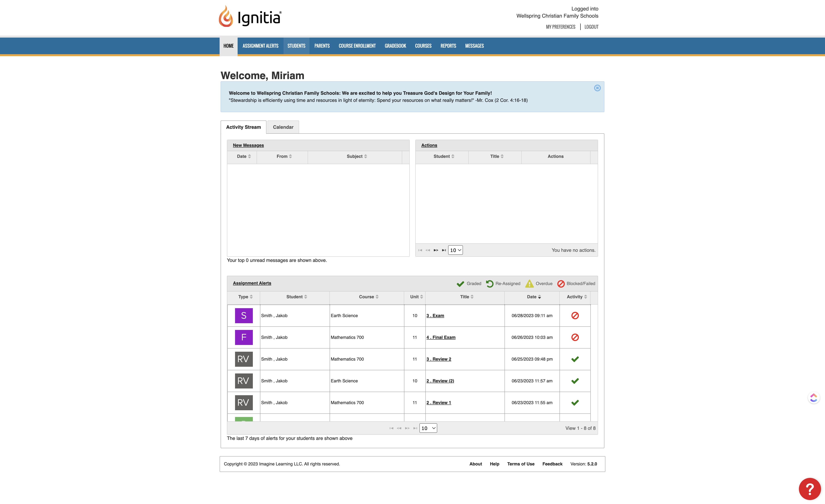Open the 2. Review (2) assignment link
Viewport: 825px width, 504px height.
pos(440,381)
